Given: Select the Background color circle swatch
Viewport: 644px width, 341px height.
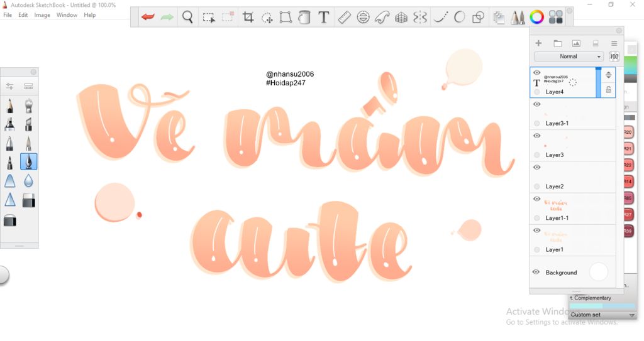Looking at the screenshot, I should pyautogui.click(x=599, y=272).
